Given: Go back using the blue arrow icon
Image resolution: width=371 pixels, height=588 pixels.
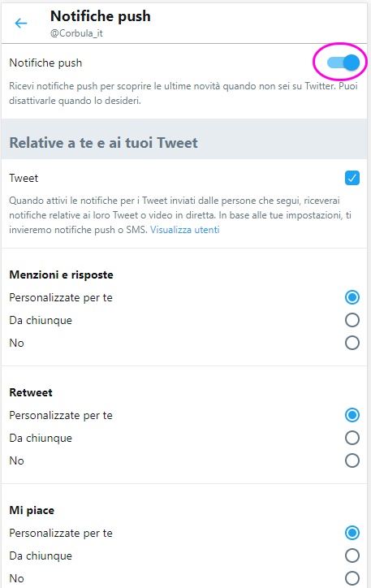Looking at the screenshot, I should tap(21, 24).
